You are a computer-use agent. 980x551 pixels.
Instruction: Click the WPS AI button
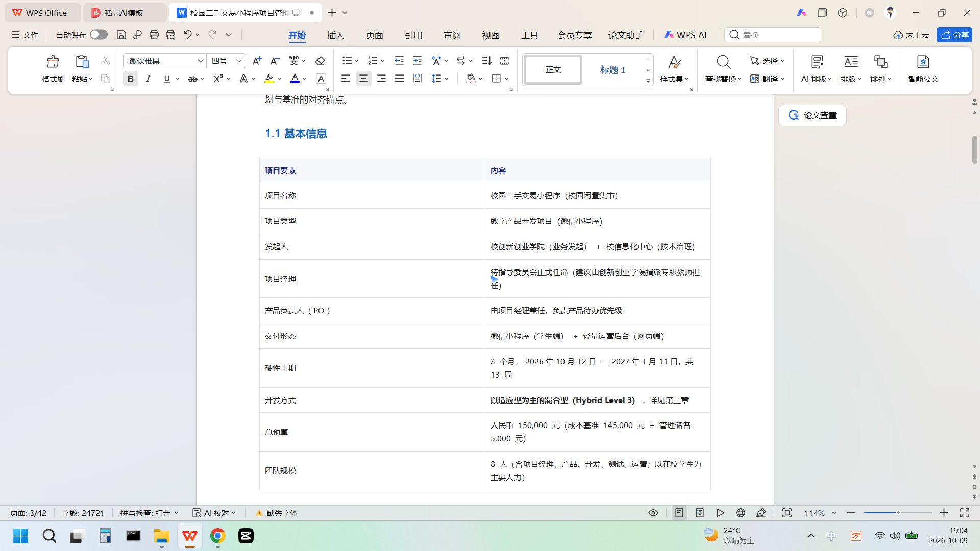[x=685, y=35]
